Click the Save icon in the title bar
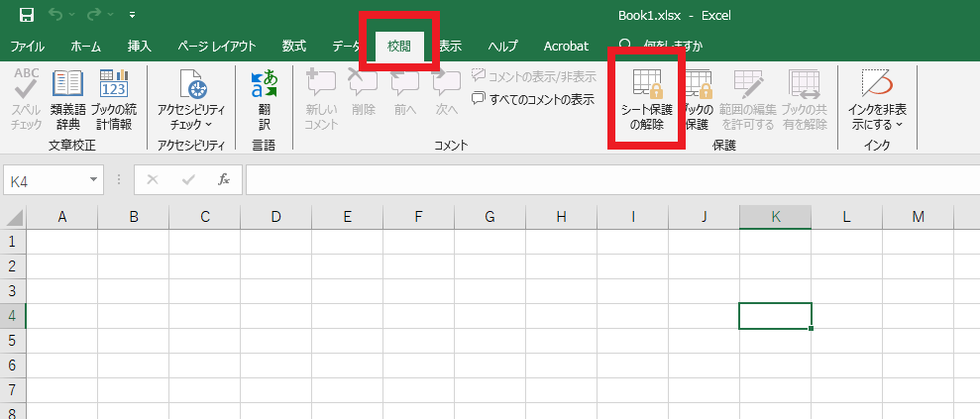Viewport: 980px width, 419px height. 26,15
